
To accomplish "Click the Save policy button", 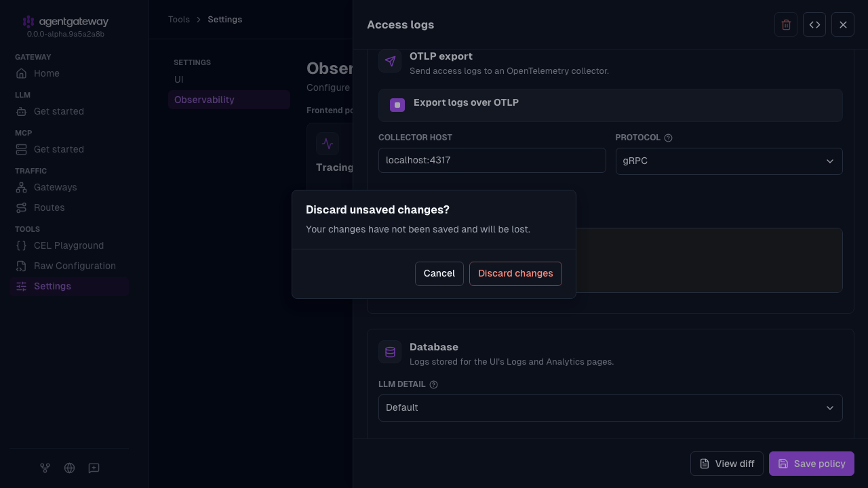I will tap(812, 464).
